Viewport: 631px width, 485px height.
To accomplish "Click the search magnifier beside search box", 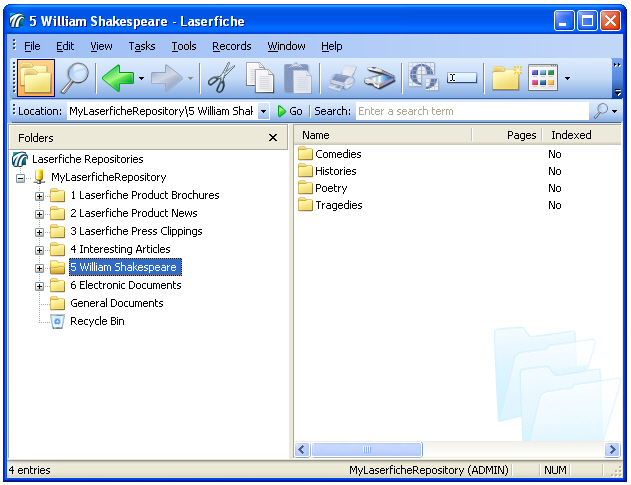I will point(601,111).
